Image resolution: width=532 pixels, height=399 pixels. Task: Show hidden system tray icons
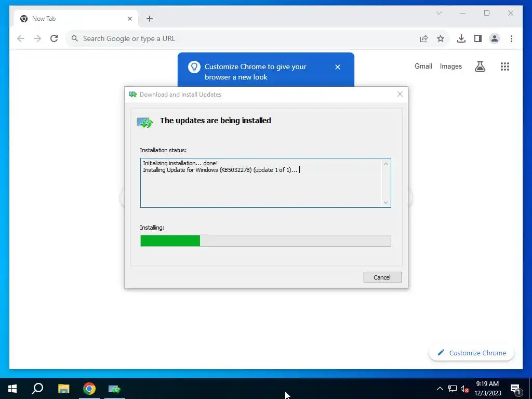click(x=440, y=389)
